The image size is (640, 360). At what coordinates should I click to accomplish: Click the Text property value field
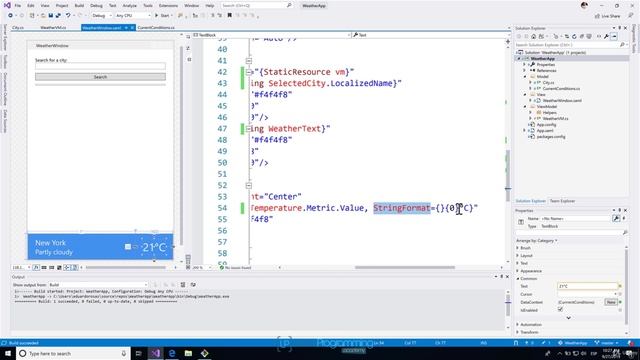tap(587, 286)
